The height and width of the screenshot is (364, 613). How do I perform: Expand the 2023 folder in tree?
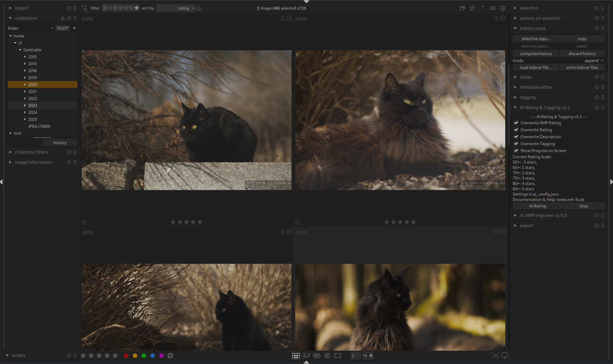point(25,105)
